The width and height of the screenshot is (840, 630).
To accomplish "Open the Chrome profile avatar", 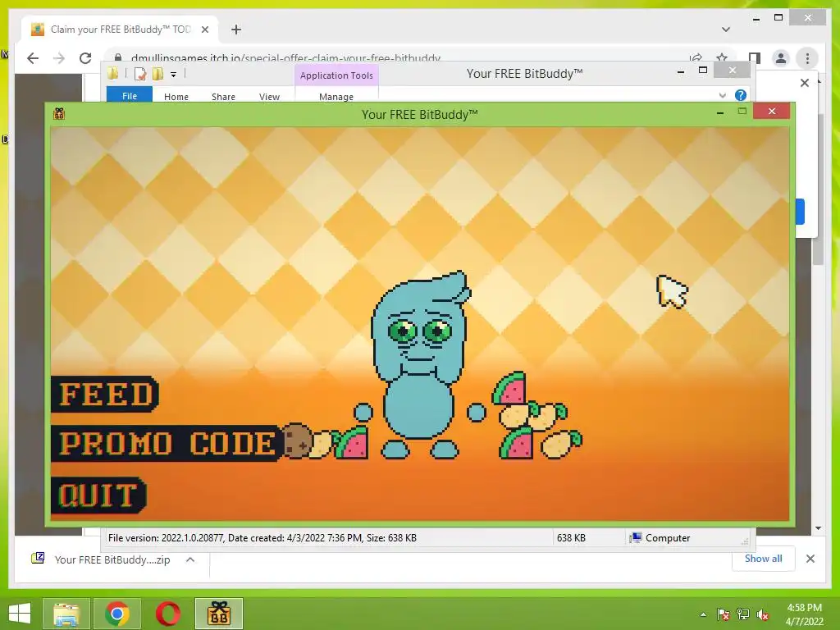I will (781, 58).
